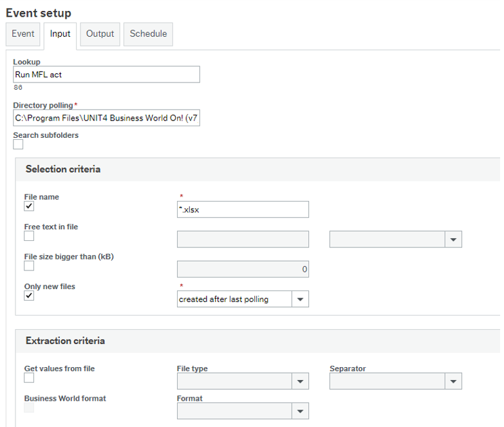Image resolution: width=504 pixels, height=427 pixels.
Task: Open the Output tab
Action: pos(100,34)
